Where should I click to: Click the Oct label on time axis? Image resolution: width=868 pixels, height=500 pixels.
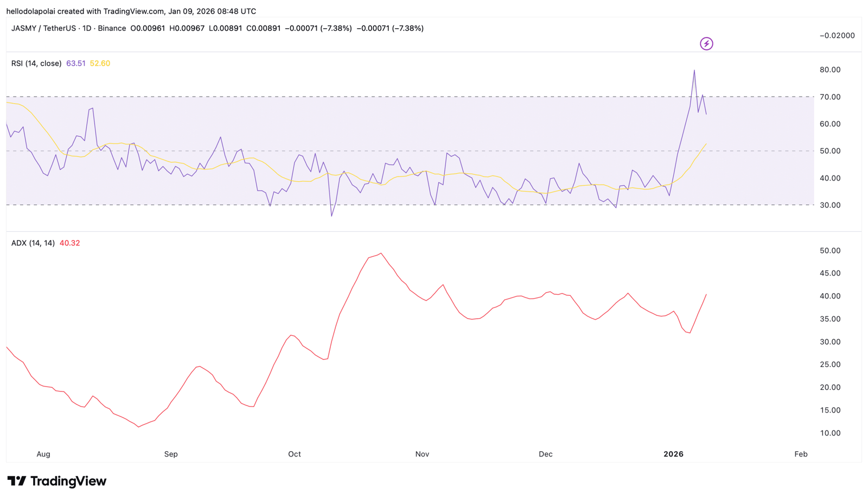click(294, 454)
